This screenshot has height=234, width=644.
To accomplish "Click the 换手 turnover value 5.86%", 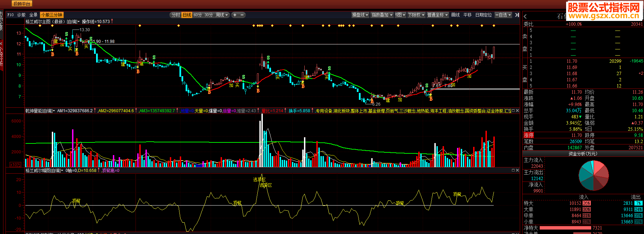I will click(576, 129).
